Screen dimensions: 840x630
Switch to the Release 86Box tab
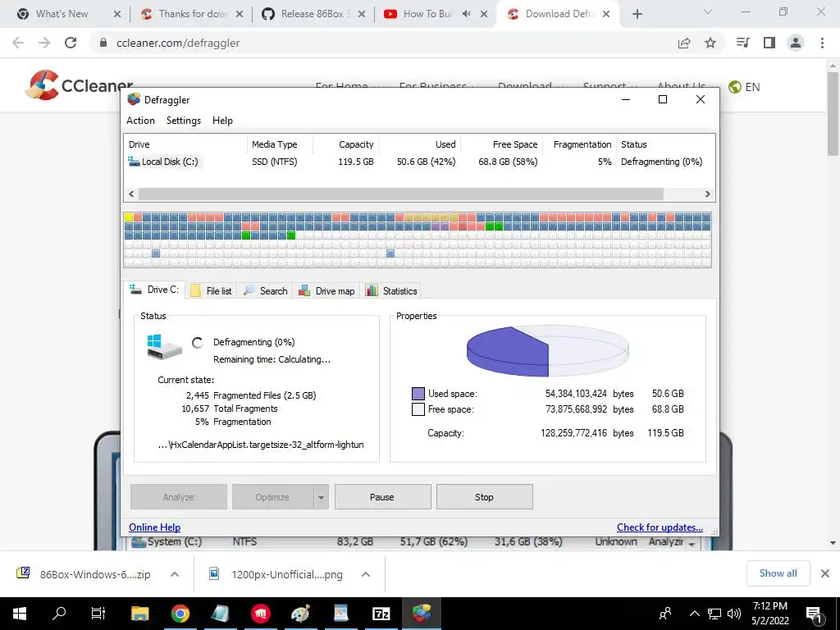(x=314, y=14)
